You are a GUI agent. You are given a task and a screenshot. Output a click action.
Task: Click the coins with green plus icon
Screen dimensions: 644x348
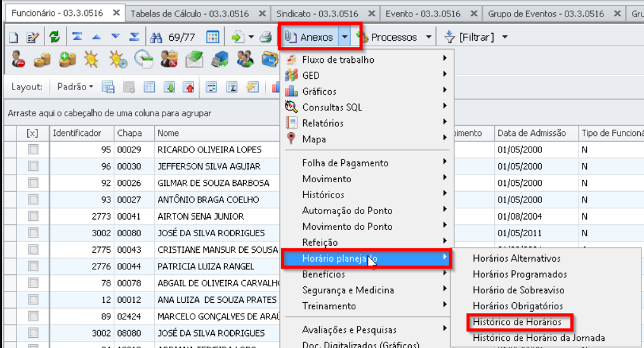[x=67, y=60]
